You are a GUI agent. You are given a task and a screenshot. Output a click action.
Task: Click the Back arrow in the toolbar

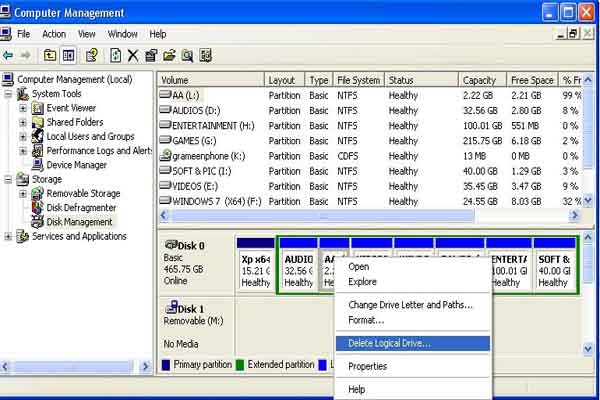coord(9,55)
